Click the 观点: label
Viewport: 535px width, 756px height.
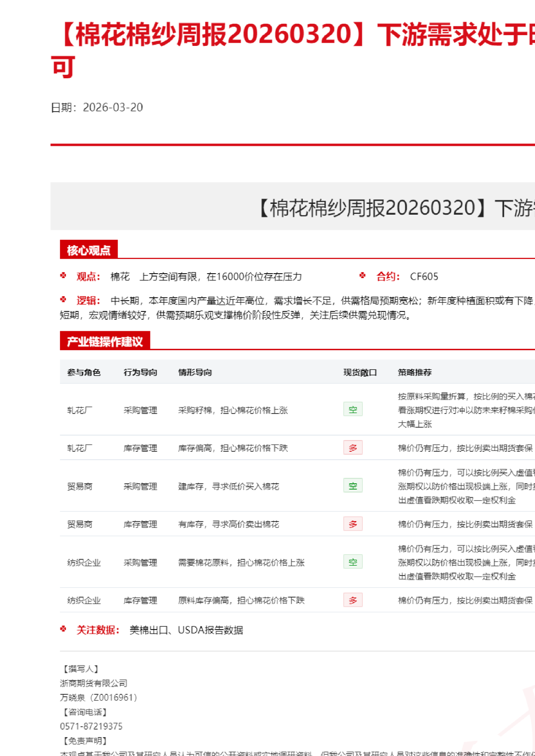[88, 277]
